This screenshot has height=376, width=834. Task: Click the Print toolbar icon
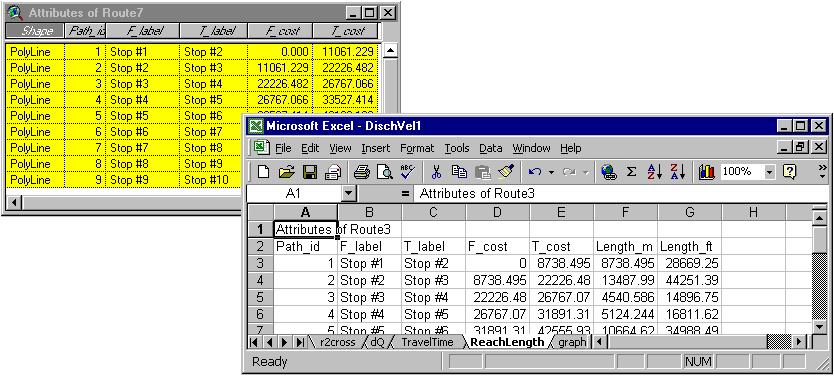[362, 172]
